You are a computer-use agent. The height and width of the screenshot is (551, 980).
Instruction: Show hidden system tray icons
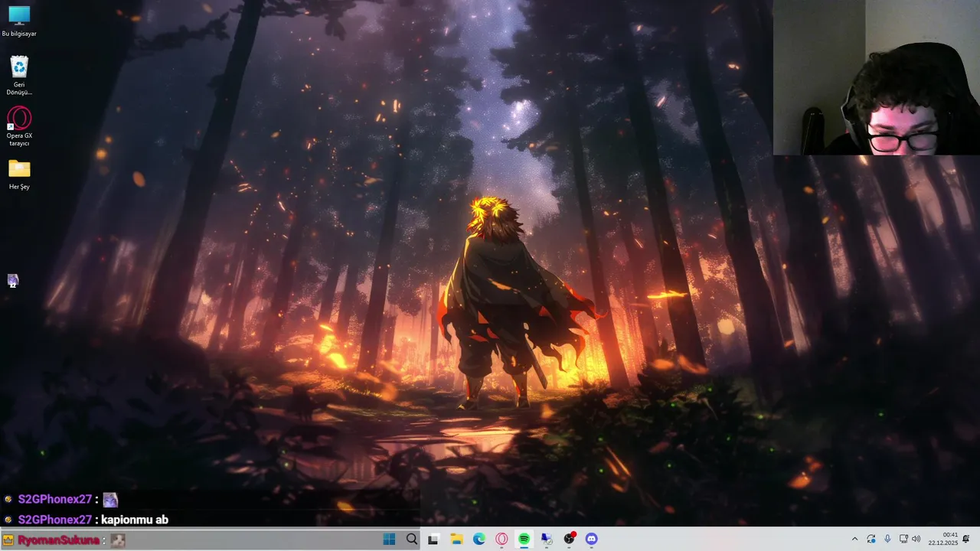[855, 539]
